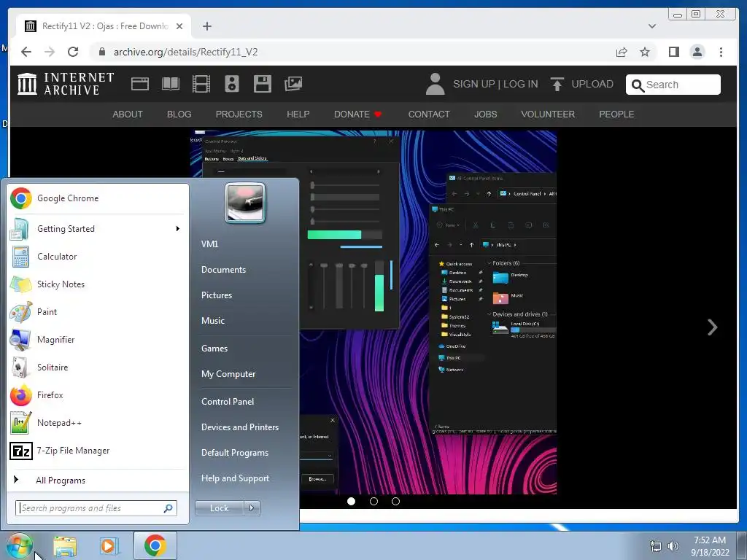Screen dimensions: 747x560
Task: Open the ABOUT page link
Action: coord(128,114)
